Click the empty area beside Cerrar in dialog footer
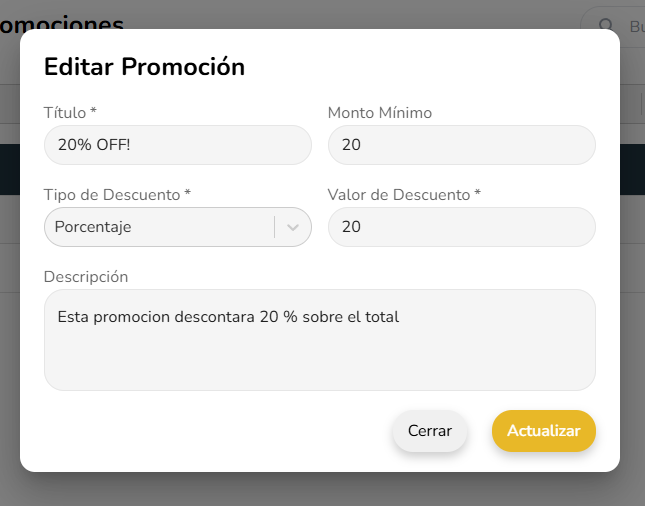645x506 pixels. click(220, 431)
